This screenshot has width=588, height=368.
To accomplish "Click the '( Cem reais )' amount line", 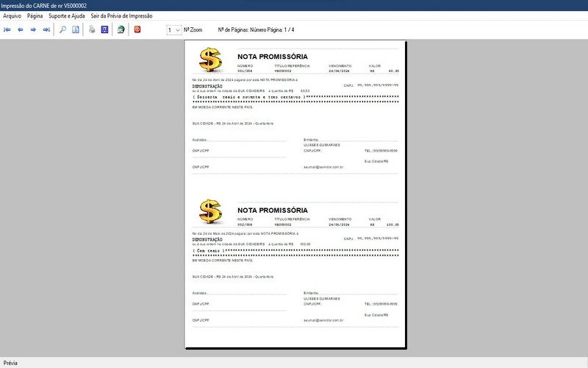I will coord(209,251).
